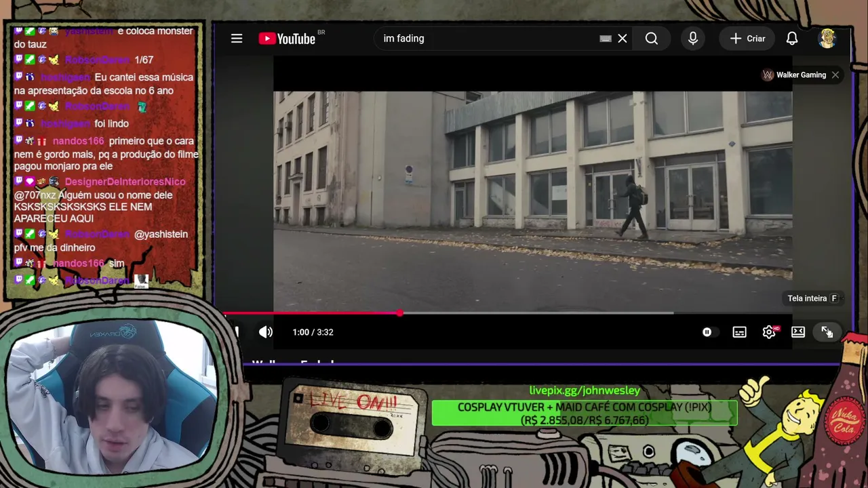The height and width of the screenshot is (488, 868).
Task: Click the LIVE ON cassette graphic
Action: pyautogui.click(x=353, y=420)
